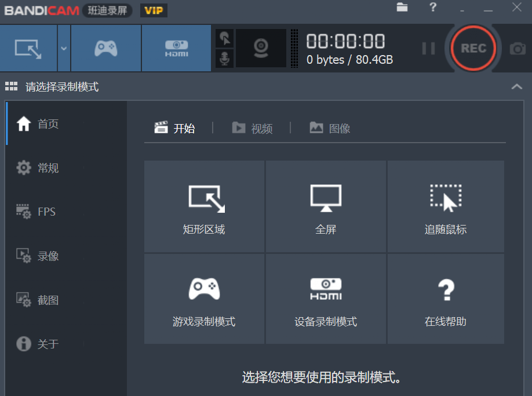Click the pause recording button
This screenshot has height=396, width=532.
point(428,48)
